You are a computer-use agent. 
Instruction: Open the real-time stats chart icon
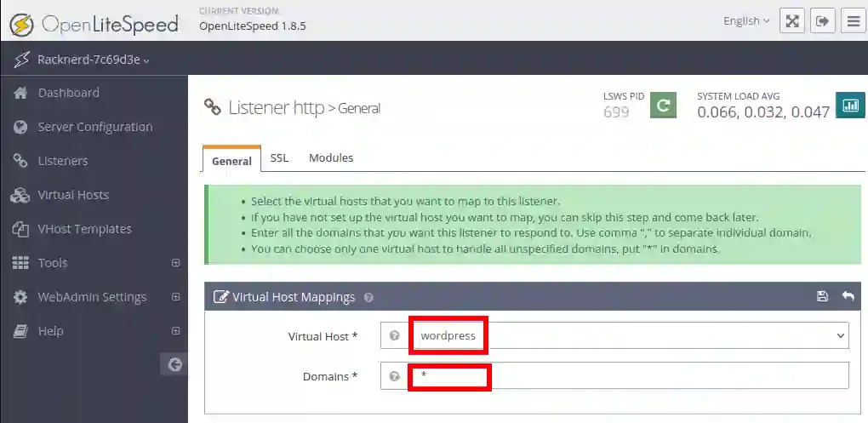coord(849,106)
